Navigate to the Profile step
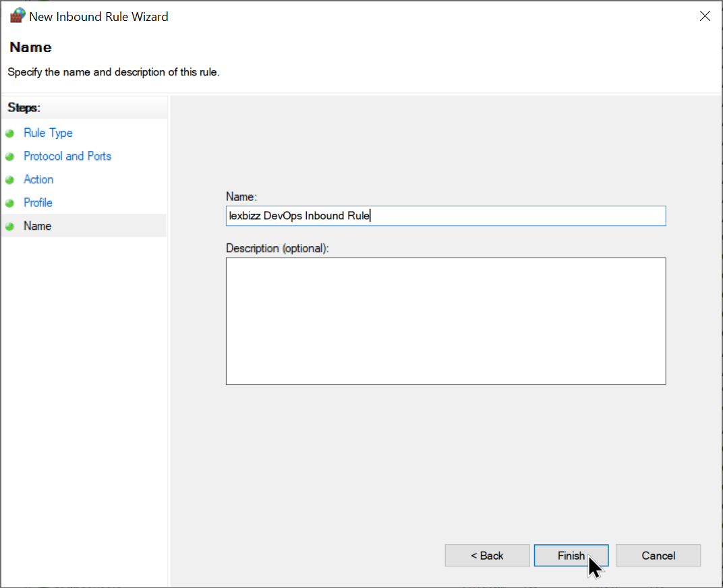Image resolution: width=723 pixels, height=588 pixels. pos(38,203)
